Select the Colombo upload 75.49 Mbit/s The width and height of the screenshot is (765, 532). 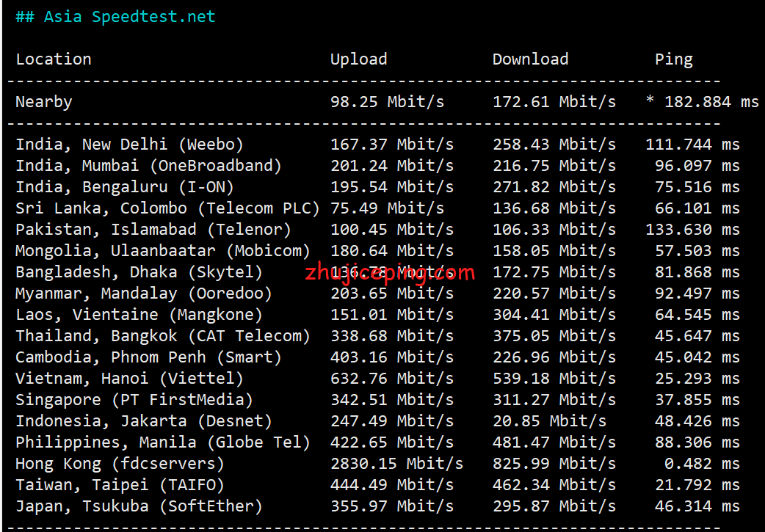tap(388, 208)
